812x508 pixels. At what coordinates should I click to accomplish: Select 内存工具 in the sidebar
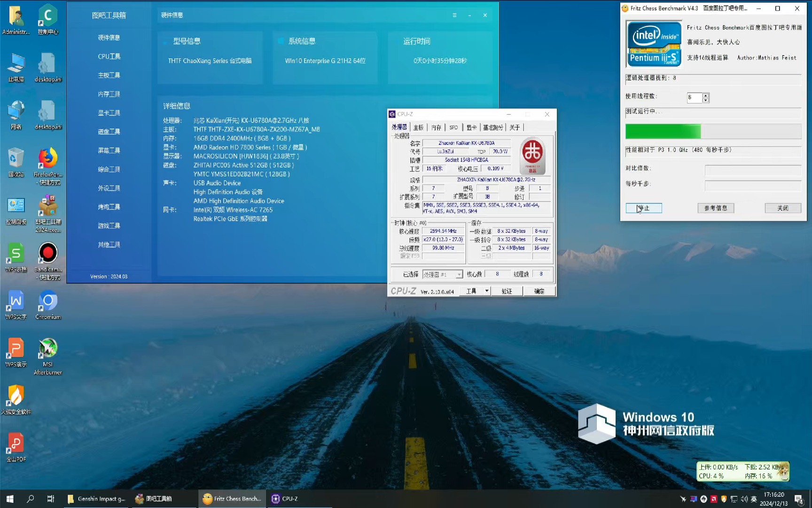[109, 94]
